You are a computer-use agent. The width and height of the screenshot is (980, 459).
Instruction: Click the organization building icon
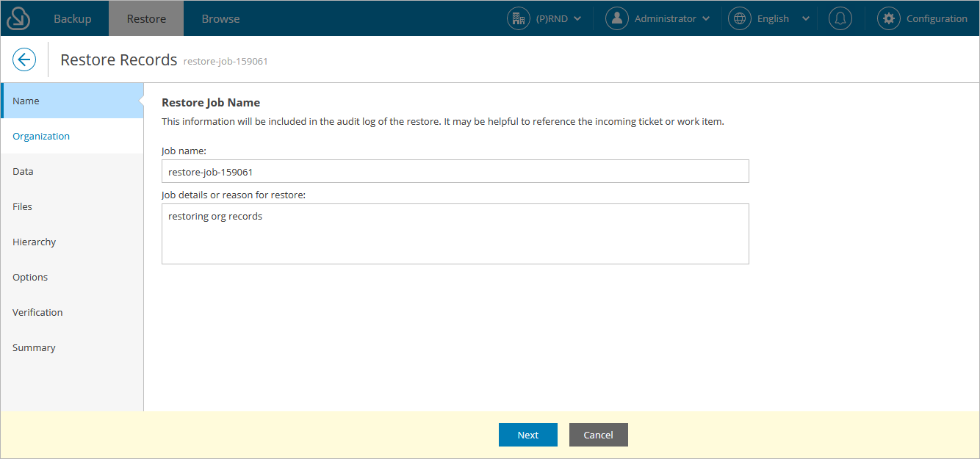click(x=519, y=18)
